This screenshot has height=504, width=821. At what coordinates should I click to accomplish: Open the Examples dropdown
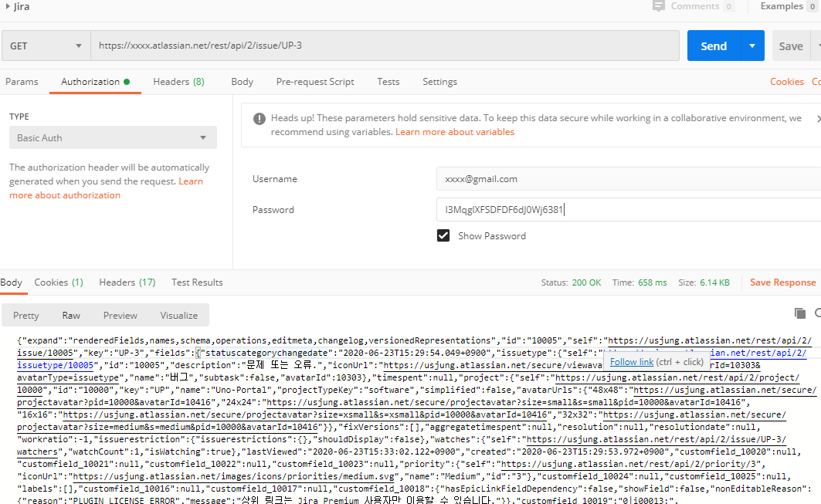click(788, 6)
